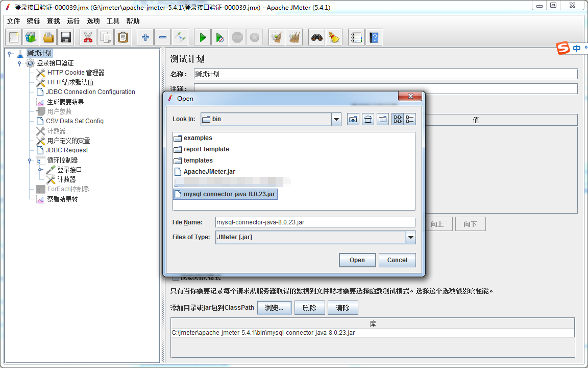Image resolution: width=588 pixels, height=368 pixels.
Task: Click the Paste clipboard toolbar icon
Action: pyautogui.click(x=122, y=37)
